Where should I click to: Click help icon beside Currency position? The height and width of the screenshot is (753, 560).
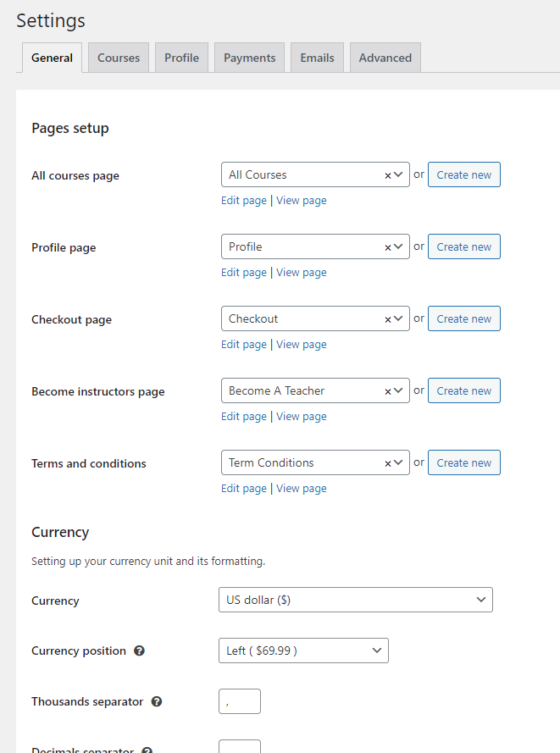pyautogui.click(x=140, y=651)
